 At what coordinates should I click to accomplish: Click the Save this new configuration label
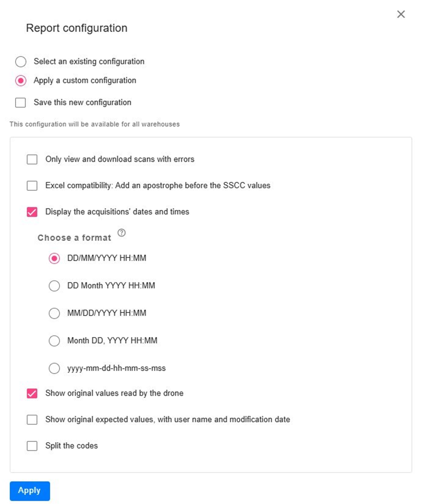tap(82, 103)
